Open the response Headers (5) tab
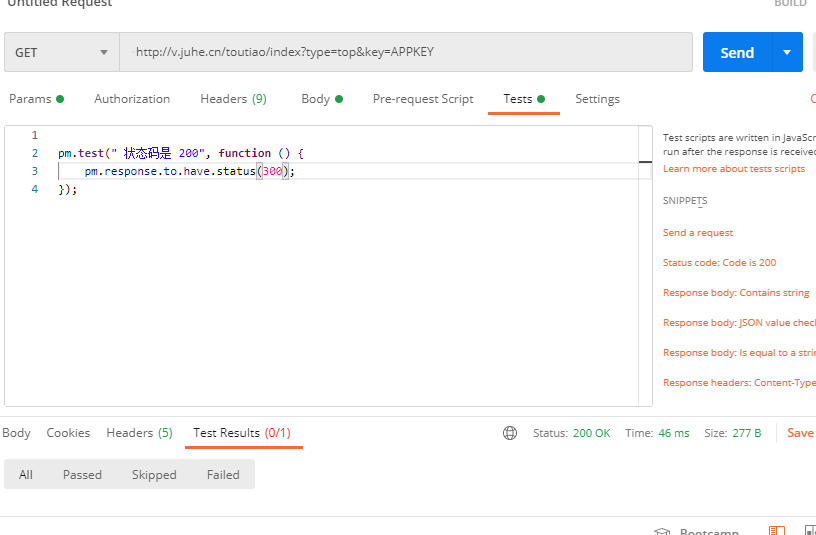 tap(139, 433)
